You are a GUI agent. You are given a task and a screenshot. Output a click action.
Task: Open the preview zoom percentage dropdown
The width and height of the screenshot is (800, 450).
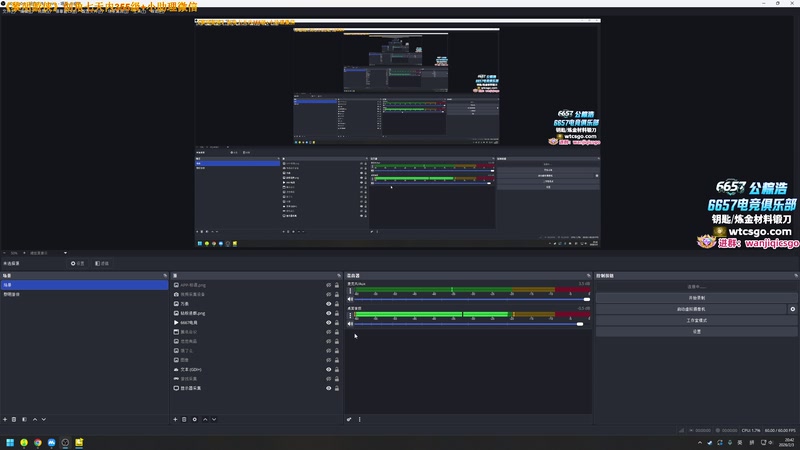point(14,253)
